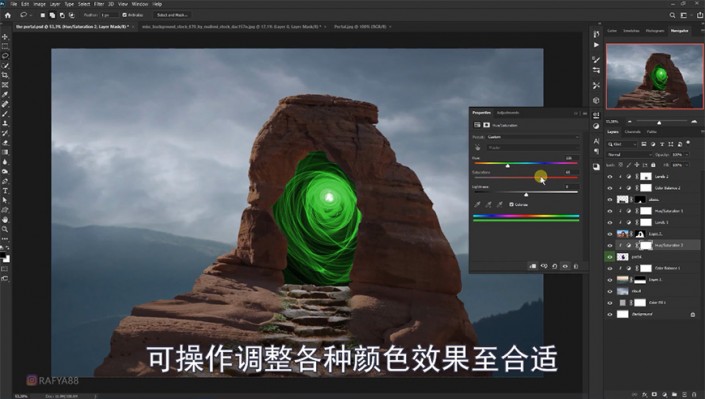Toggle the Colorize checkbox
This screenshot has height=399, width=705.
coord(511,205)
